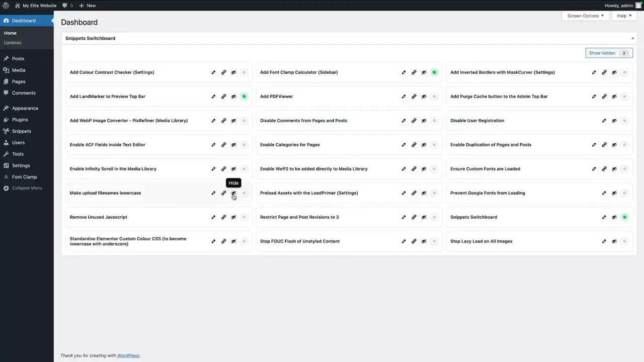Click link icon for Add Colour Contrast Checker
Viewport: 644px width, 362px height.
pyautogui.click(x=223, y=72)
